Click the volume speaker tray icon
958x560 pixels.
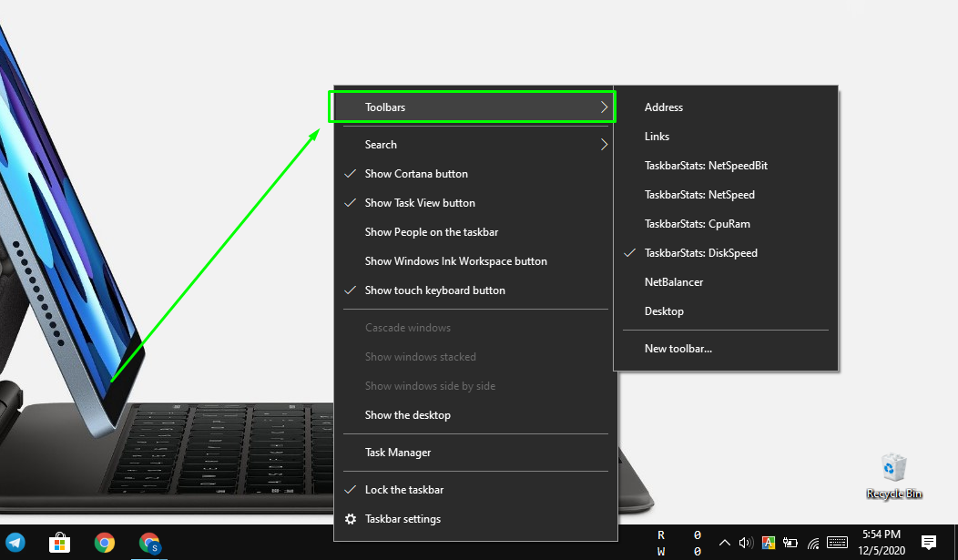(x=746, y=544)
